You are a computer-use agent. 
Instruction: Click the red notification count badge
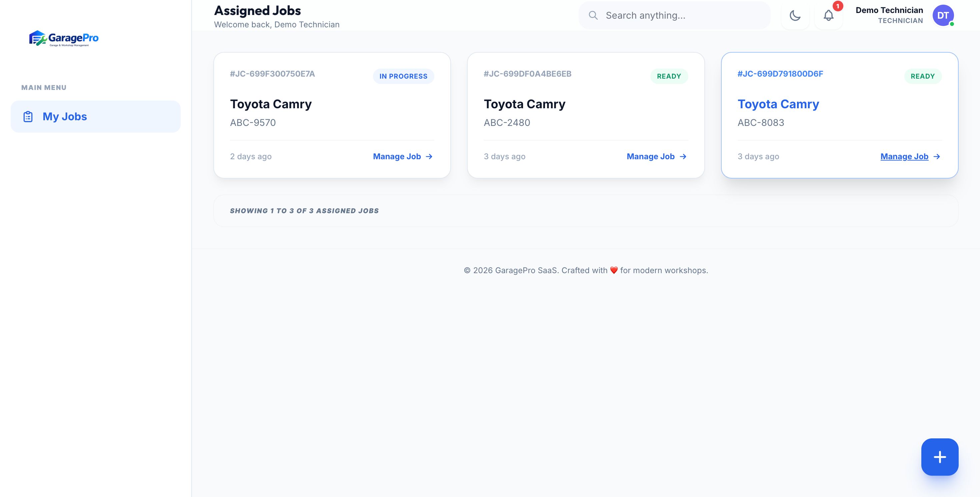coord(837,6)
